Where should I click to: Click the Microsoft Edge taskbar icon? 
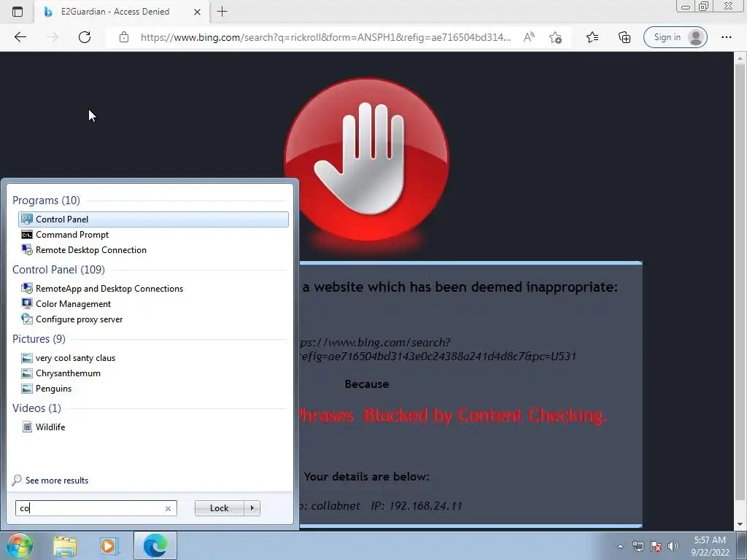tap(155, 545)
